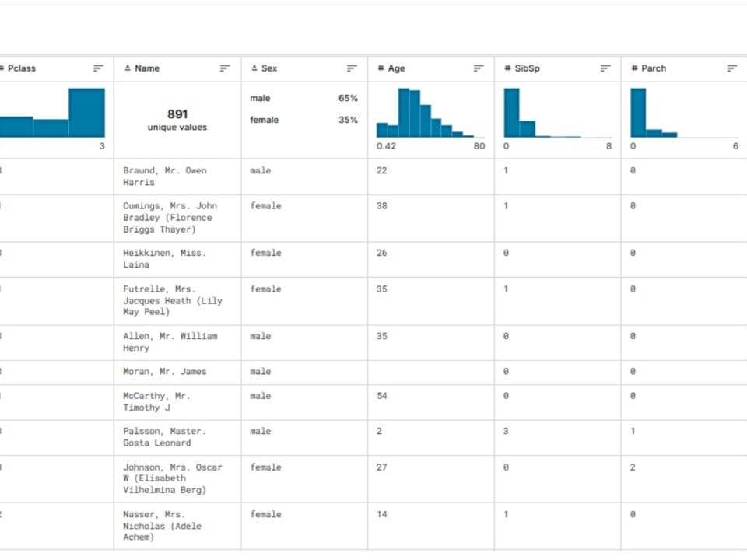Image resolution: width=747 pixels, height=560 pixels.
Task: Select the female 35% row in Sex summary
Action: point(303,120)
